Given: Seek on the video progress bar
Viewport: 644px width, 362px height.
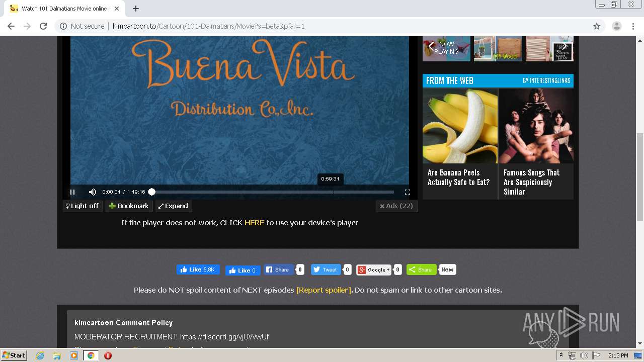Looking at the screenshot, I should (x=273, y=192).
